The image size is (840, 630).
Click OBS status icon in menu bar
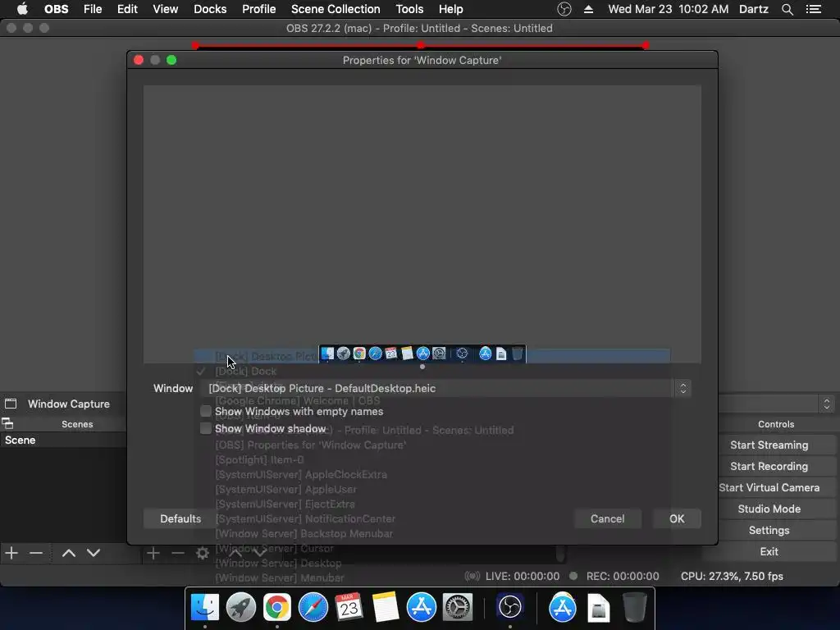tap(564, 9)
